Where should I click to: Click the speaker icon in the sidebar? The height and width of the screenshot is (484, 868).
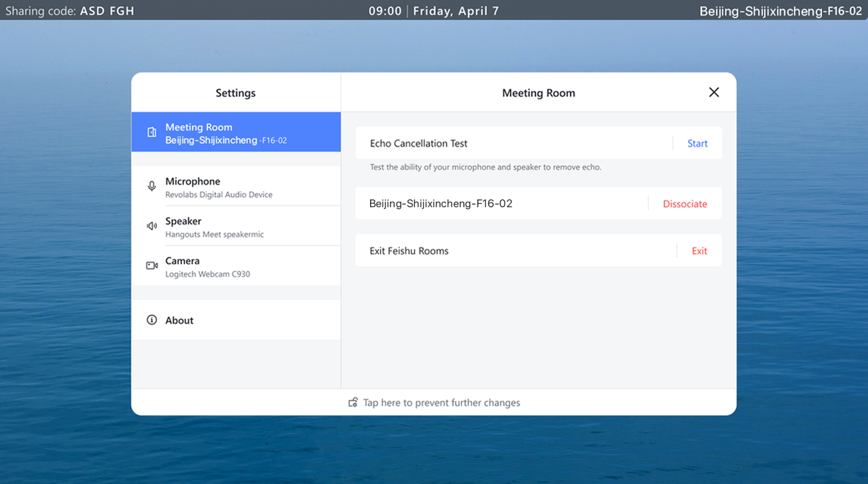pos(152,226)
